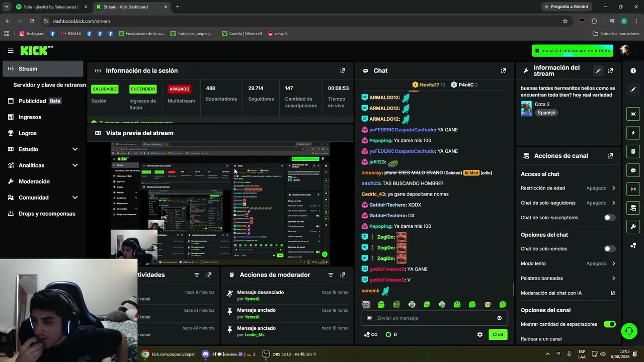Click the user avatar in the top right
The image size is (644, 362).
tap(625, 51)
